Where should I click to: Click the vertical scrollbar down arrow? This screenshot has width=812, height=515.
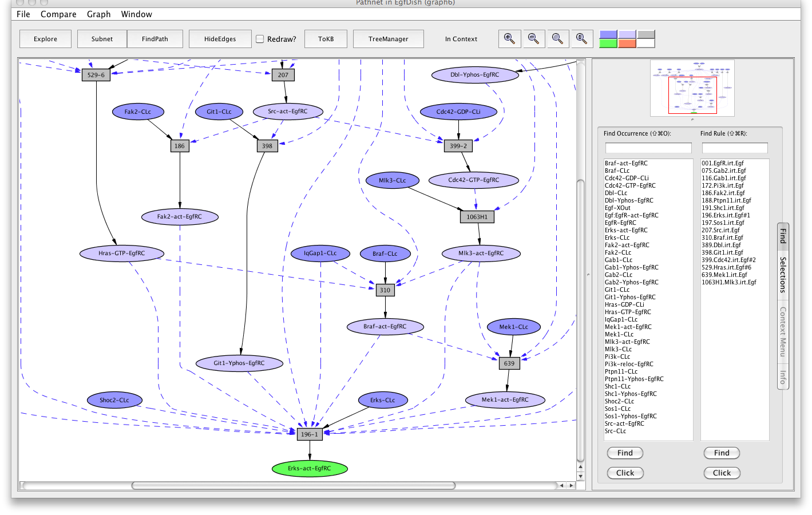[x=580, y=476]
